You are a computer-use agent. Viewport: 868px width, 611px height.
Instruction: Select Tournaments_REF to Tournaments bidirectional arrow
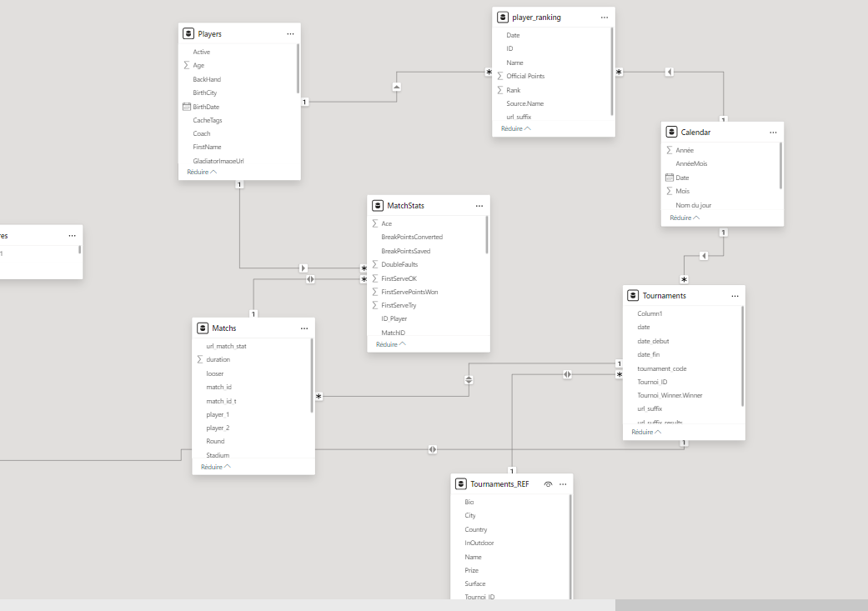(568, 374)
